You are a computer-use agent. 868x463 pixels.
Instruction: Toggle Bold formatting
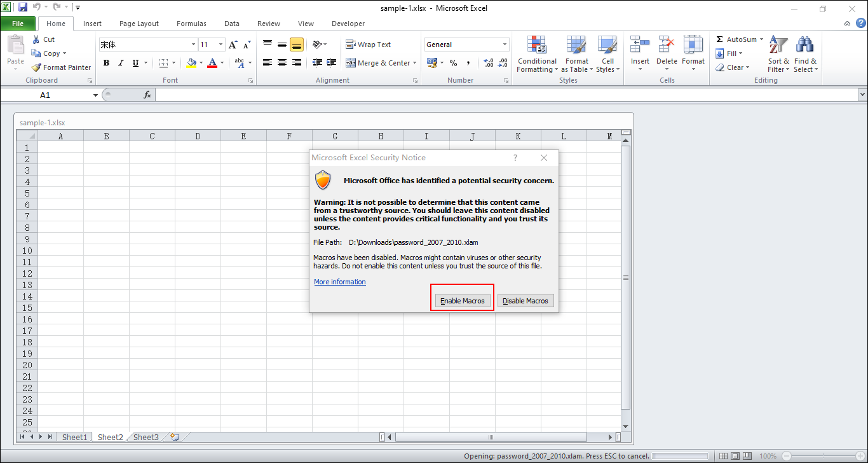tap(106, 63)
